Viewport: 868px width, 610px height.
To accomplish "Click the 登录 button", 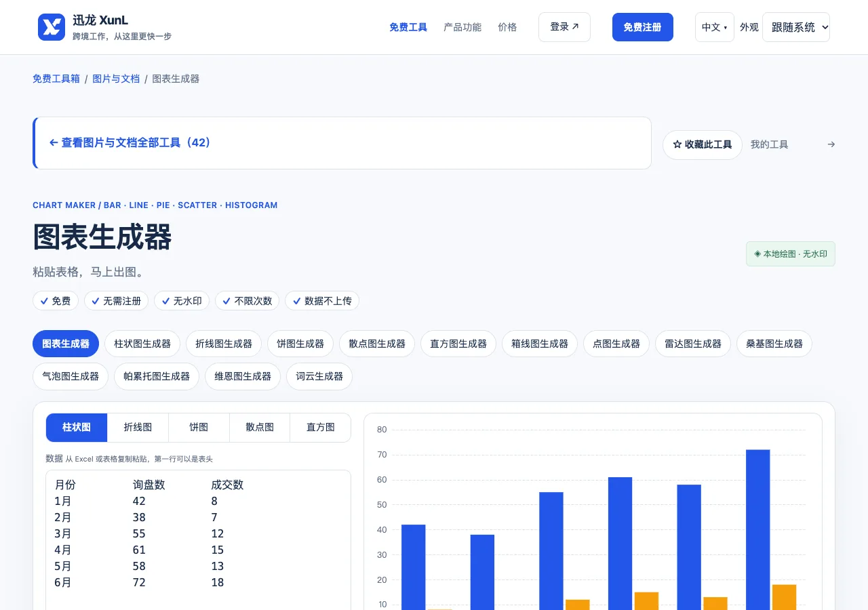I will coord(564,27).
